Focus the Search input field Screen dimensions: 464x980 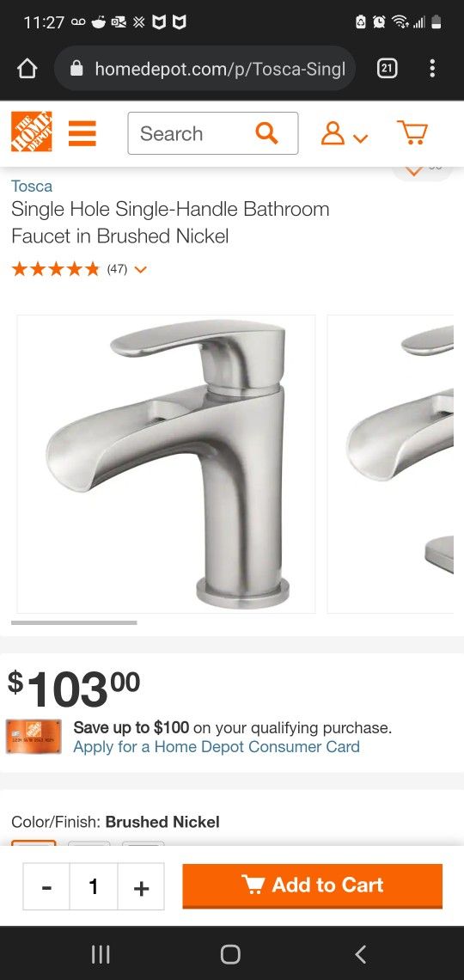190,133
